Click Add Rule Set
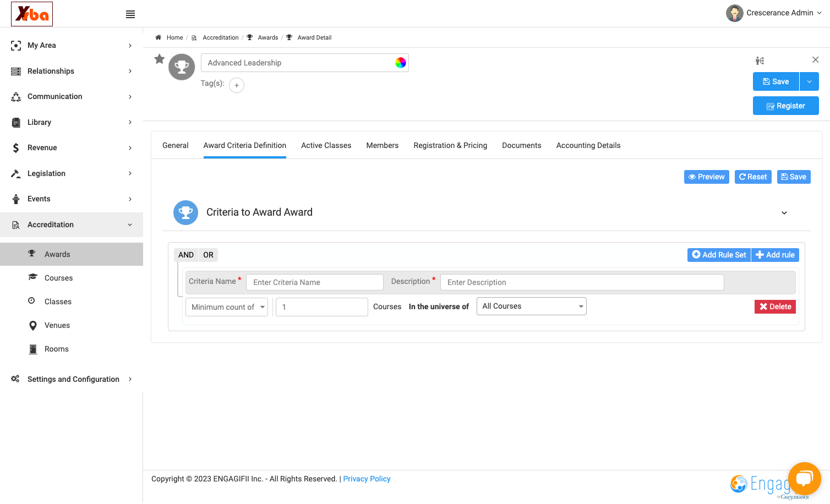830x504 pixels. tap(719, 255)
